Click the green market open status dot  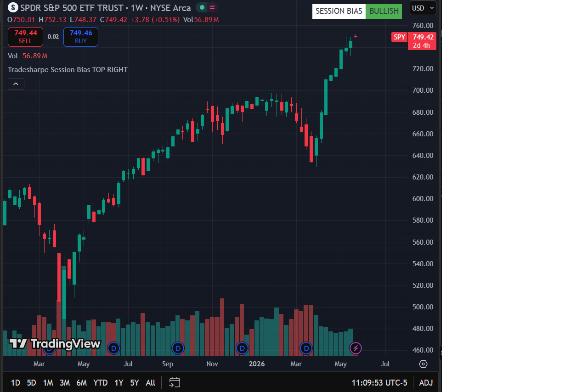pyautogui.click(x=202, y=8)
